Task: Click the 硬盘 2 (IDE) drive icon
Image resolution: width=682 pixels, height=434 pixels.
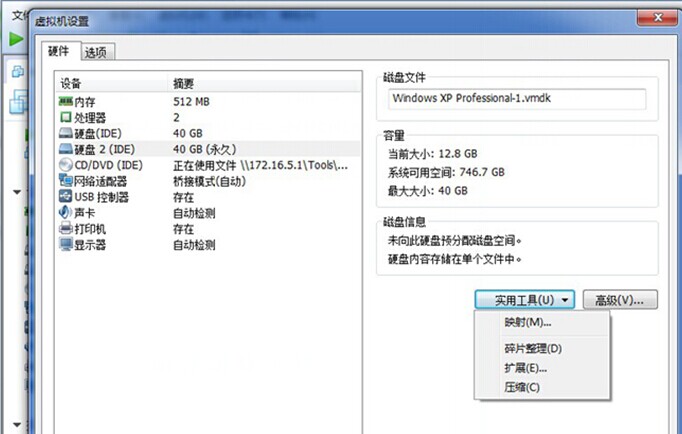Action: coord(66,149)
